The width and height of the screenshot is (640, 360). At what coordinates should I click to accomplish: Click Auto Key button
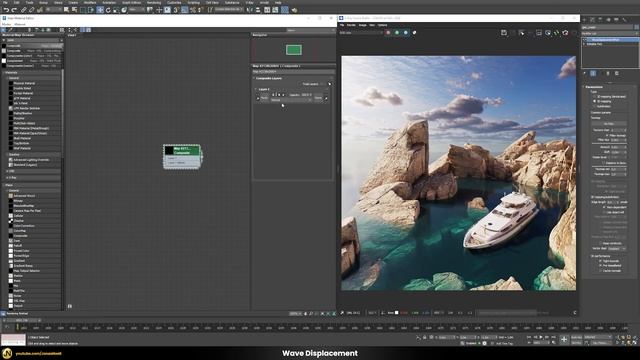tap(576, 338)
